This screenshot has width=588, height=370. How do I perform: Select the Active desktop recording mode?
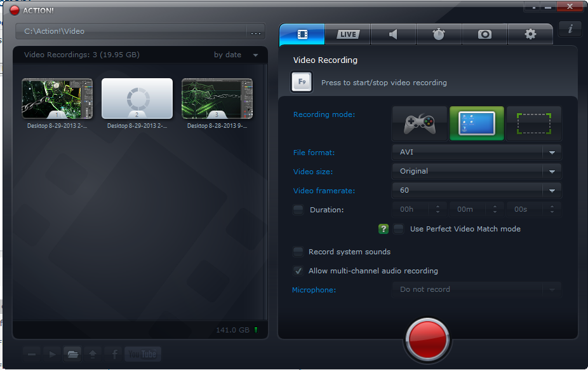(477, 123)
